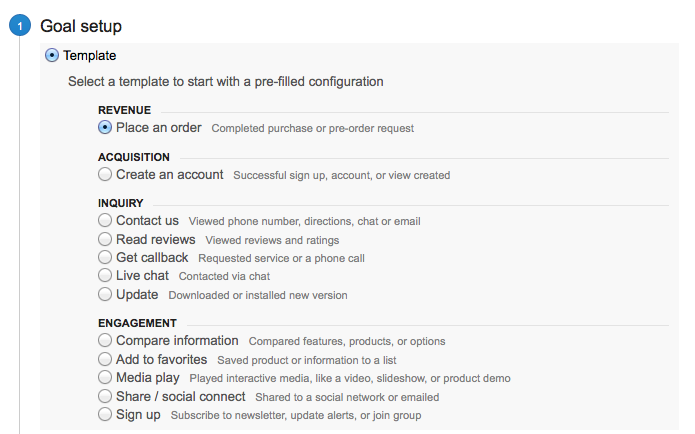This screenshot has width=695, height=434.
Task: Choose the Get callback template
Action: point(105,257)
